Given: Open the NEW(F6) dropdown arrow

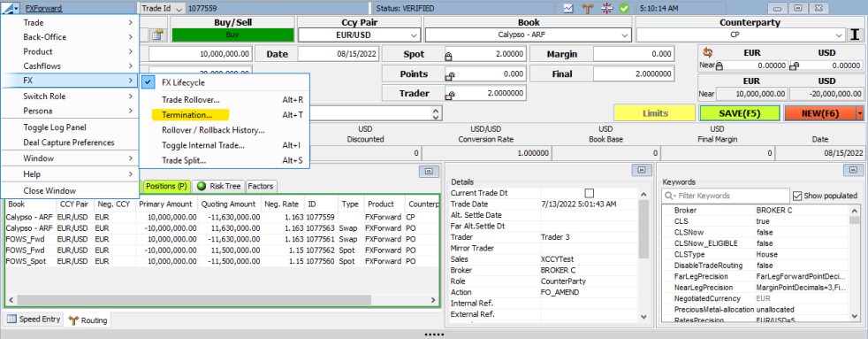Looking at the screenshot, I should click(x=859, y=113).
